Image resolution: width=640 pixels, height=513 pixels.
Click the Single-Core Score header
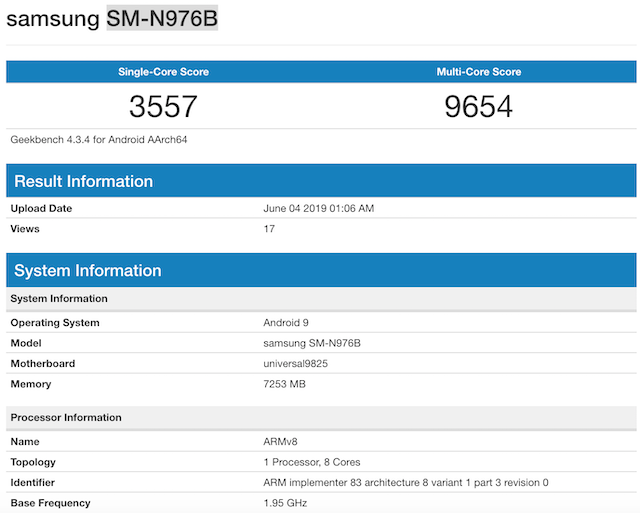pyautogui.click(x=163, y=72)
